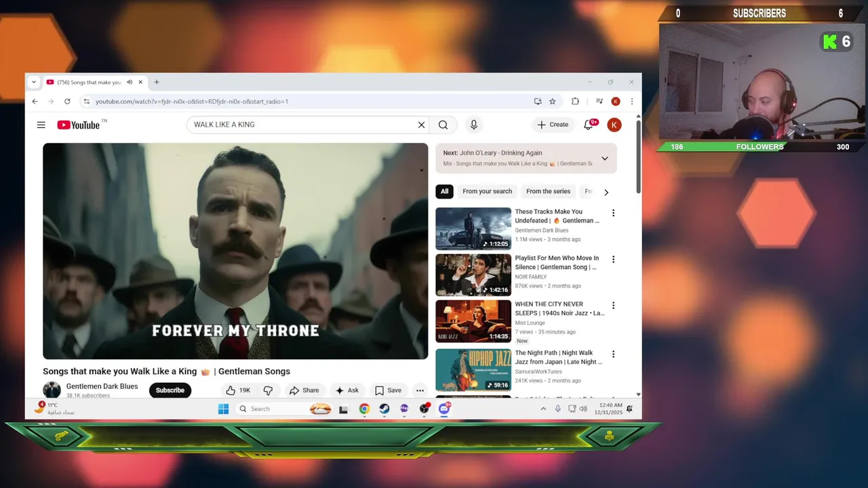Open WHEN THE CITY NEVER SLEEPS title
Screen dimensions: 868x488
(559, 308)
